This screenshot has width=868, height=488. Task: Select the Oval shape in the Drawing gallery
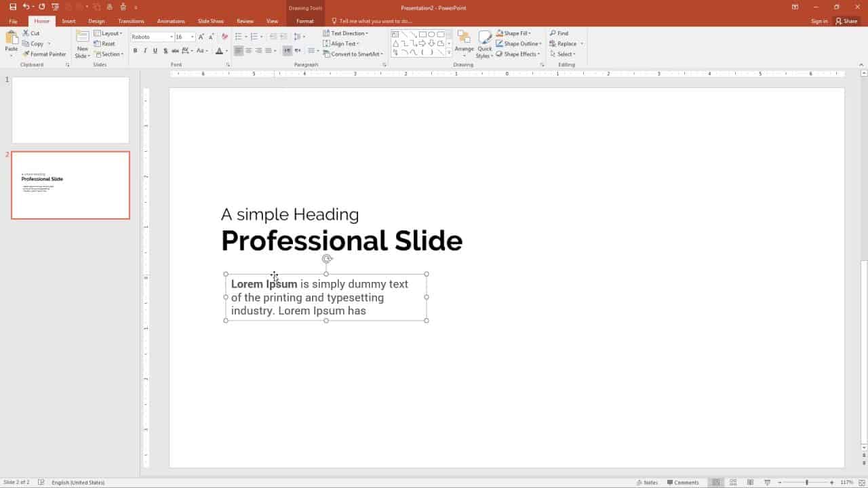click(x=431, y=33)
